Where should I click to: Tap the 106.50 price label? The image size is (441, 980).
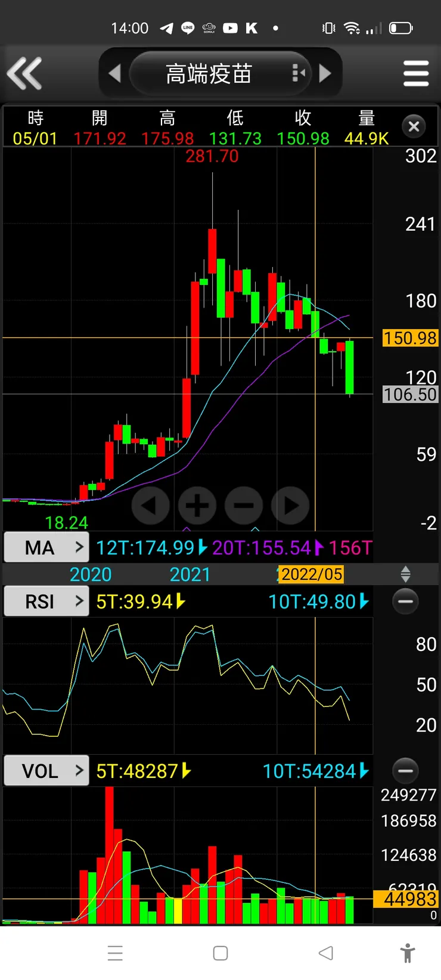[410, 394]
